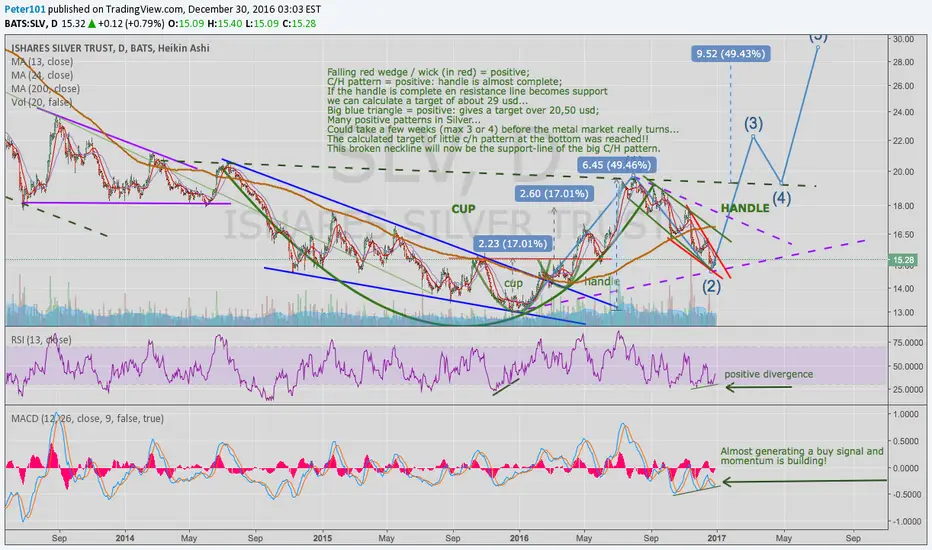The width and height of the screenshot is (932, 550).
Task: Click the 30.00 price axis label
Action: 903,39
